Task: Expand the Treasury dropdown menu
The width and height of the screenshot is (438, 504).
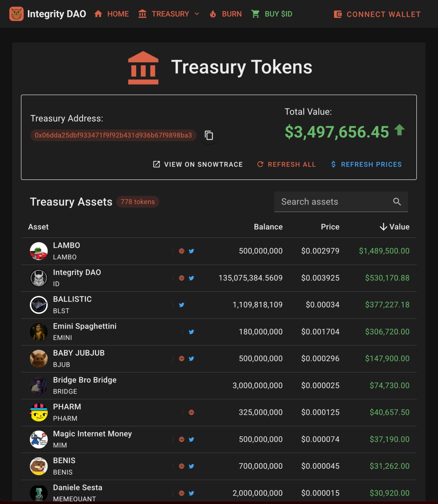Action: pyautogui.click(x=169, y=14)
